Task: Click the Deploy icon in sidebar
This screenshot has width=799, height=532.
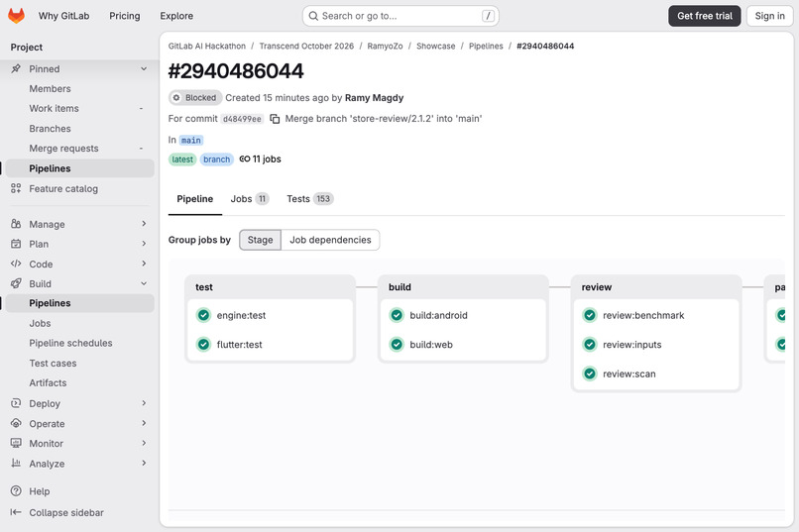Action: (16, 403)
